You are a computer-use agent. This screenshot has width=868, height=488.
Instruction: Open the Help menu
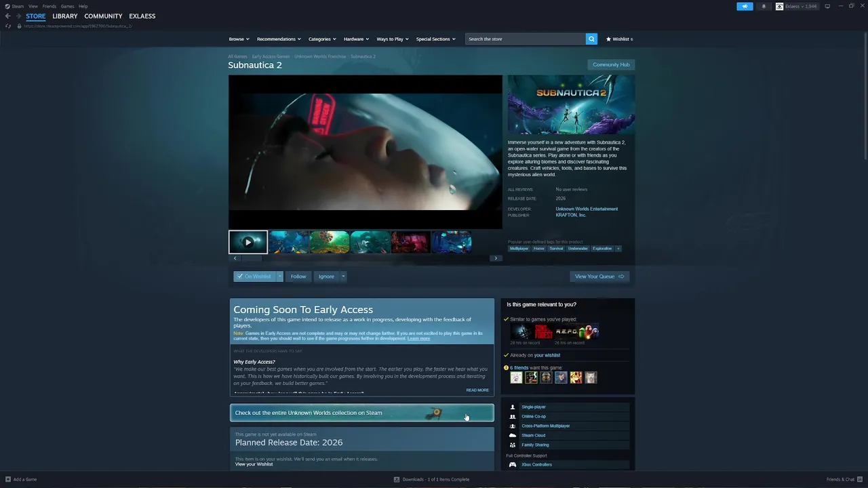point(83,6)
